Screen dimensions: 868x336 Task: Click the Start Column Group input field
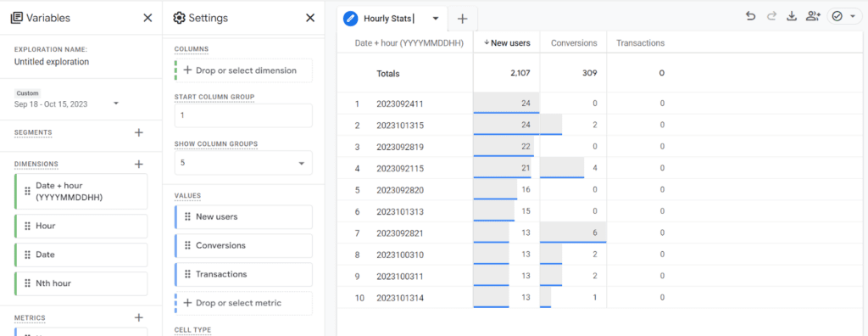(243, 116)
